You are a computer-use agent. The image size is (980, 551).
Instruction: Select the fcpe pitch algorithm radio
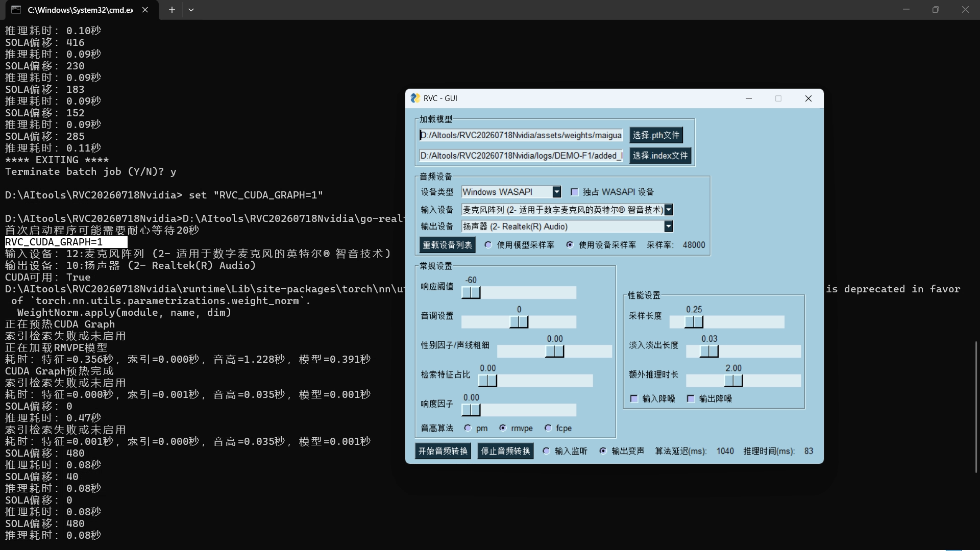548,428
